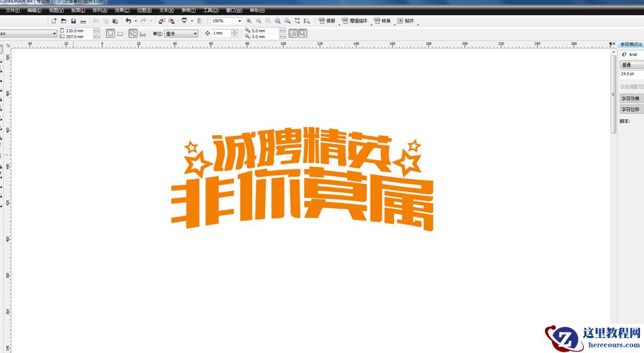Click the Zoom In magnifier icon
The width and height of the screenshot is (644, 353).
pyautogui.click(x=249, y=21)
